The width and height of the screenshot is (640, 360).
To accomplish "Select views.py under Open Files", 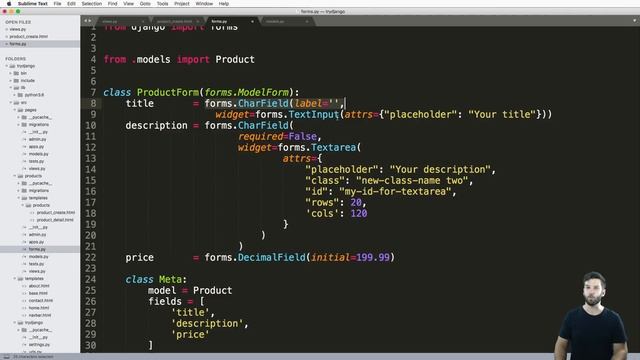I will 18,29.
